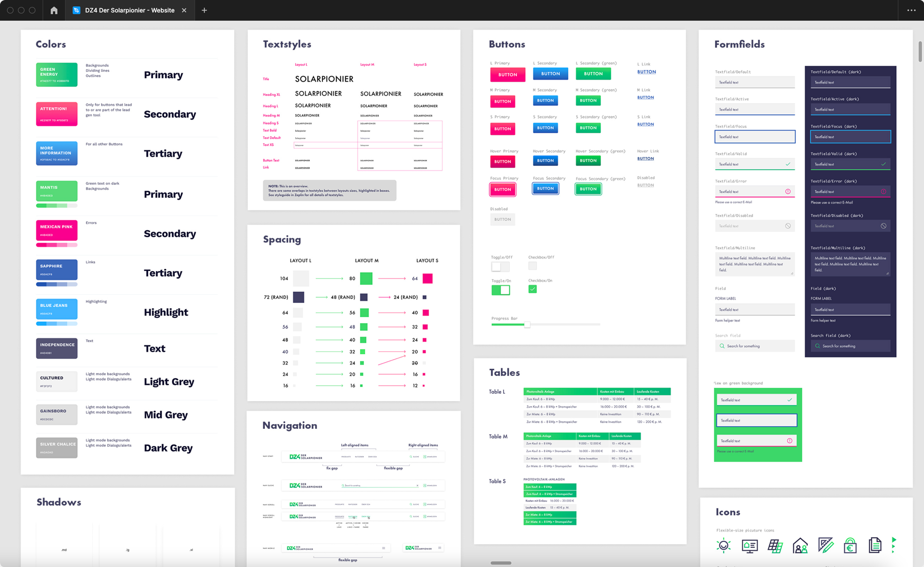Click the clear X icon in navigation search bar
The width and height of the screenshot is (924, 567).
click(417, 485)
